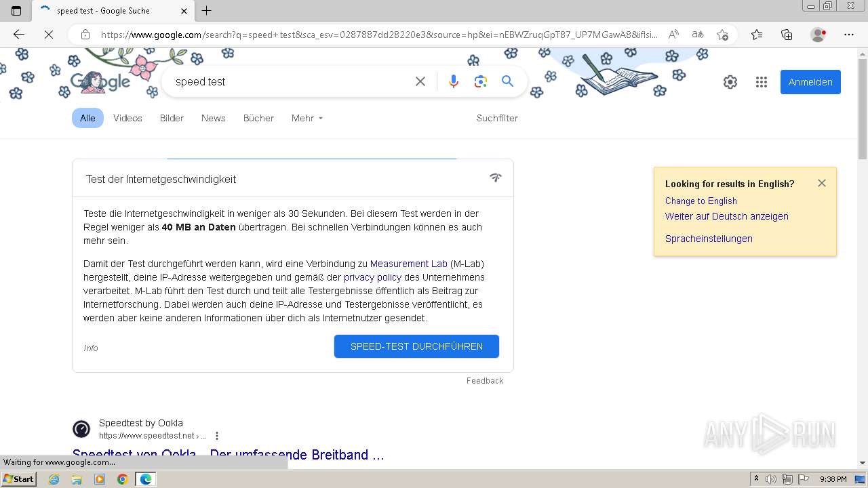
Task: Click the Google doodle logo
Action: click(x=100, y=82)
